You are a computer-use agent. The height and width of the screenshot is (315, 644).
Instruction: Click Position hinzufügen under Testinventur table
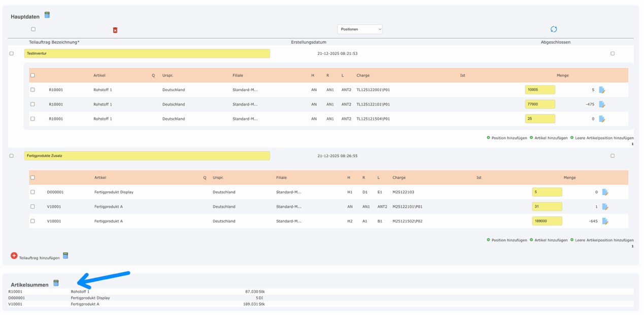pos(507,138)
